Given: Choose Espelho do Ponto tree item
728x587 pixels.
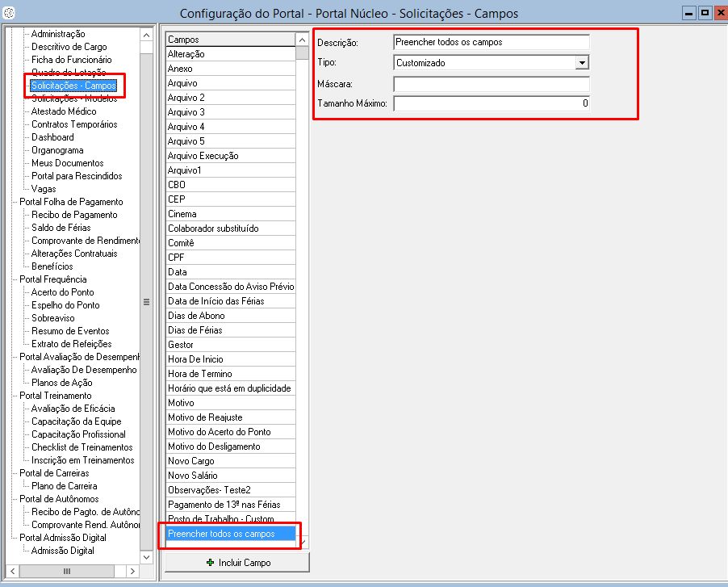Looking at the screenshot, I should coord(65,305).
